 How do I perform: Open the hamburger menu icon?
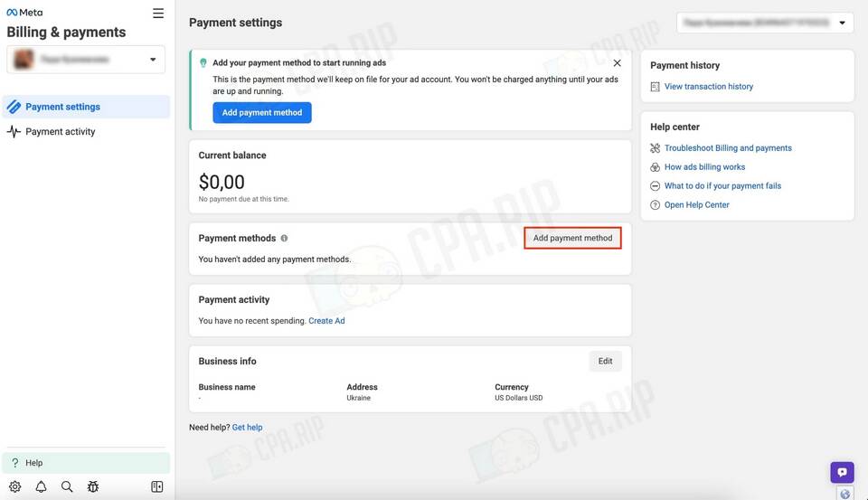click(x=158, y=14)
